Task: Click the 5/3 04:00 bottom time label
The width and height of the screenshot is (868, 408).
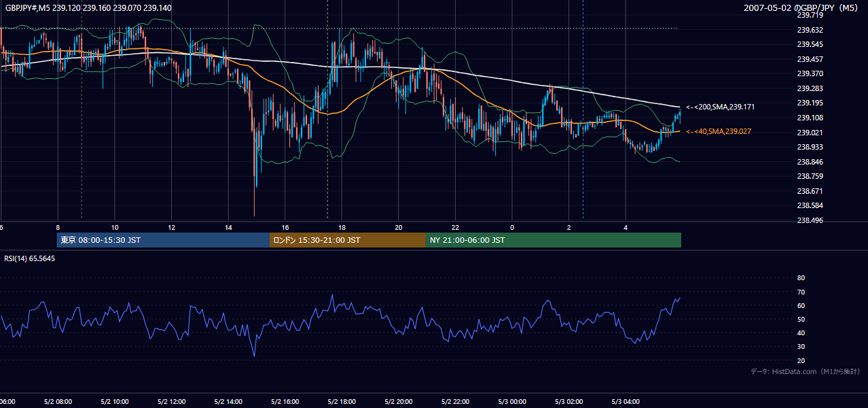Action: pos(626,402)
